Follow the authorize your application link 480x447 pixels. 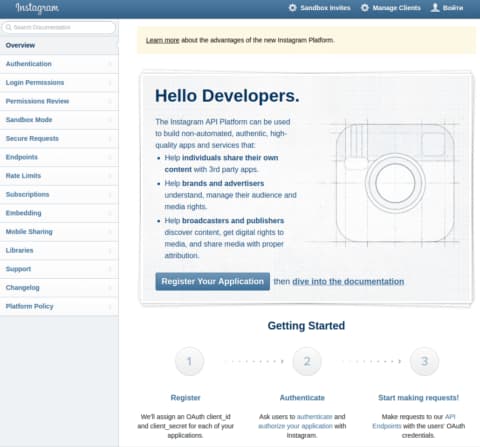pos(295,426)
